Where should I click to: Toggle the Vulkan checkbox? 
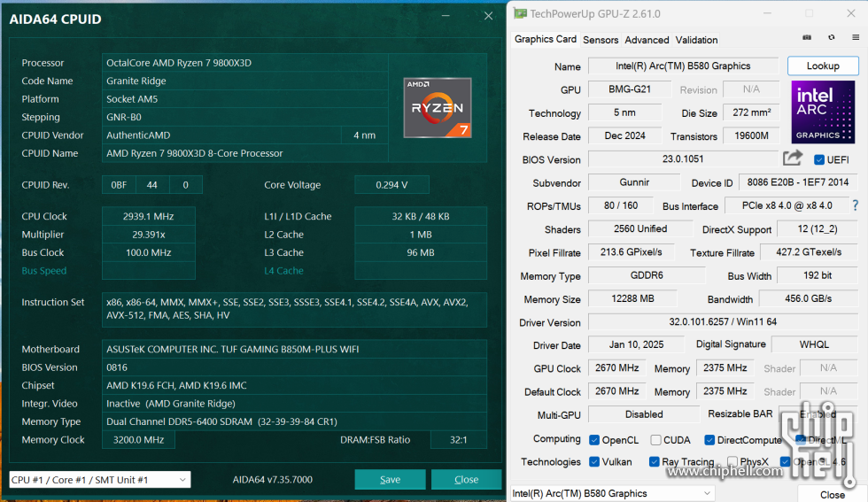(594, 461)
